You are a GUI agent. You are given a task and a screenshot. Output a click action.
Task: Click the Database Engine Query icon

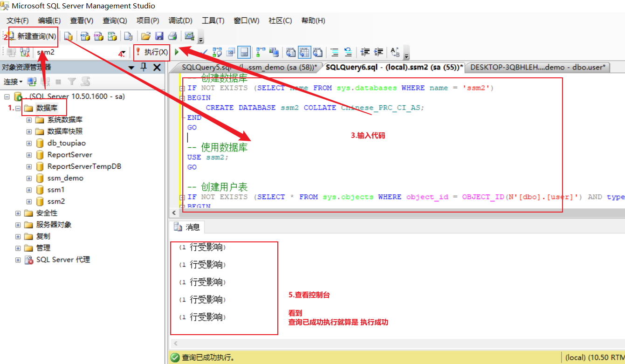(x=69, y=36)
